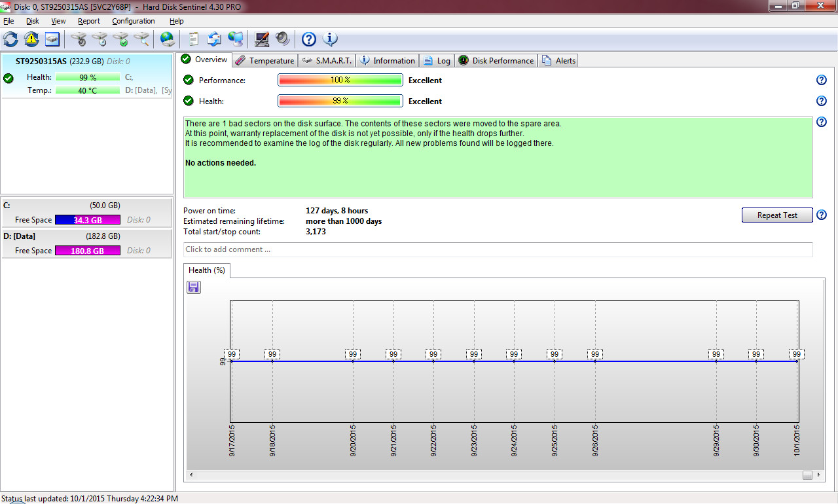The width and height of the screenshot is (838, 504).
Task: Click the Performance 100 % bar
Action: tap(340, 81)
